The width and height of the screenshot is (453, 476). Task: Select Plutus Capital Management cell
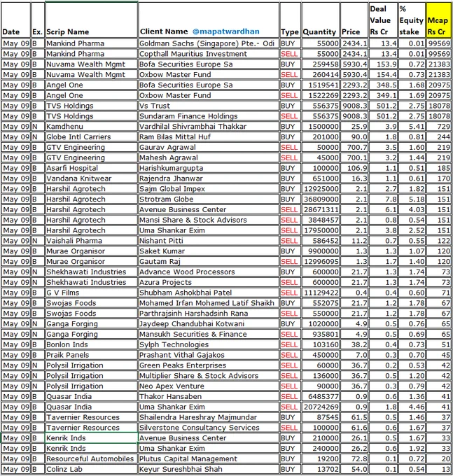coord(209,458)
